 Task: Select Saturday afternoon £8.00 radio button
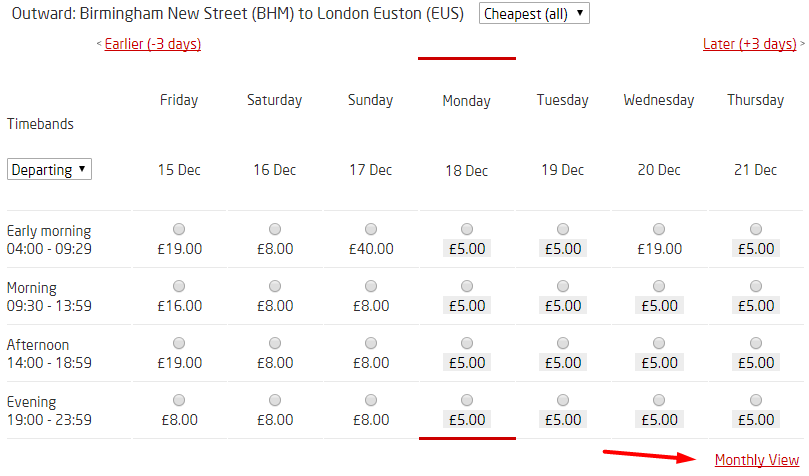(274, 343)
